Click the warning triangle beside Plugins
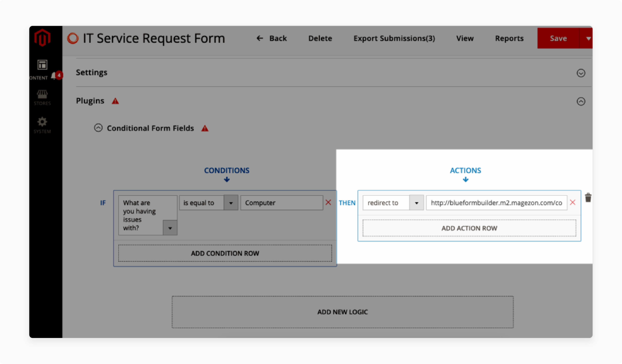The width and height of the screenshot is (622, 364). (x=115, y=101)
